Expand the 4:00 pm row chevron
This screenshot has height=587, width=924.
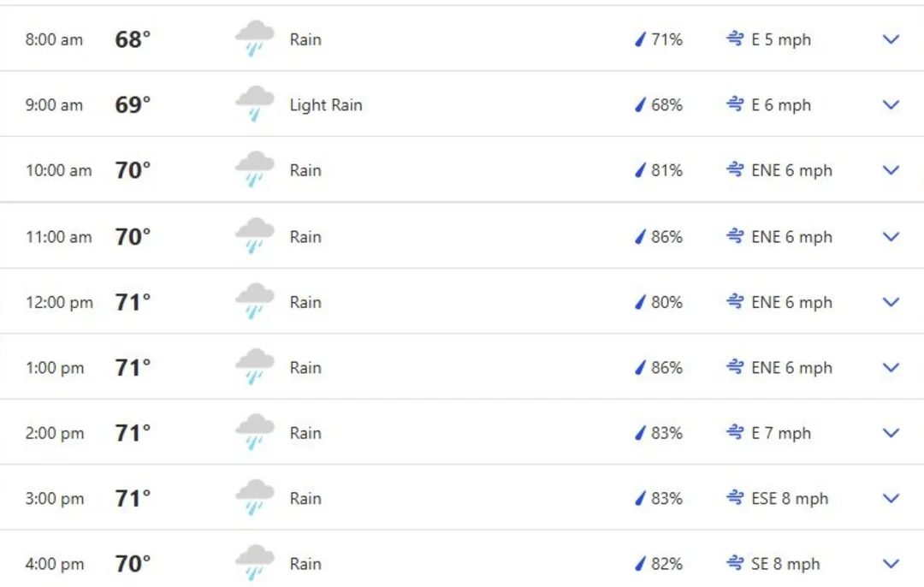[891, 564]
